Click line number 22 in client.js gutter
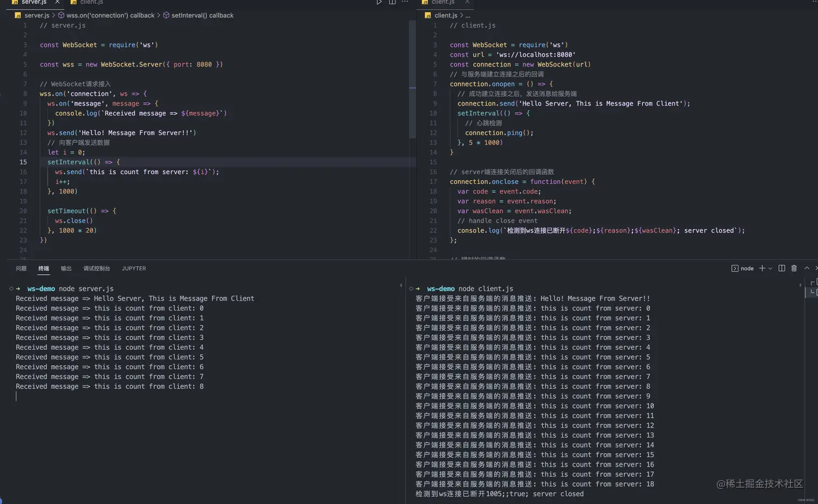 pyautogui.click(x=433, y=230)
